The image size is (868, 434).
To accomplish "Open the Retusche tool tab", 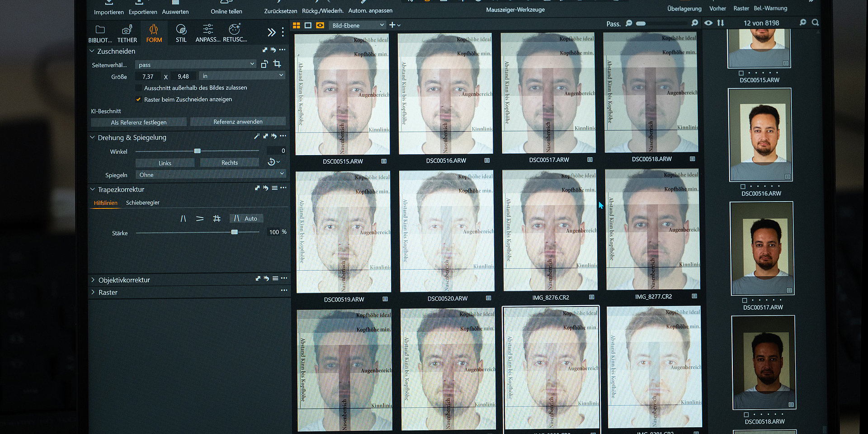I will pos(235,34).
